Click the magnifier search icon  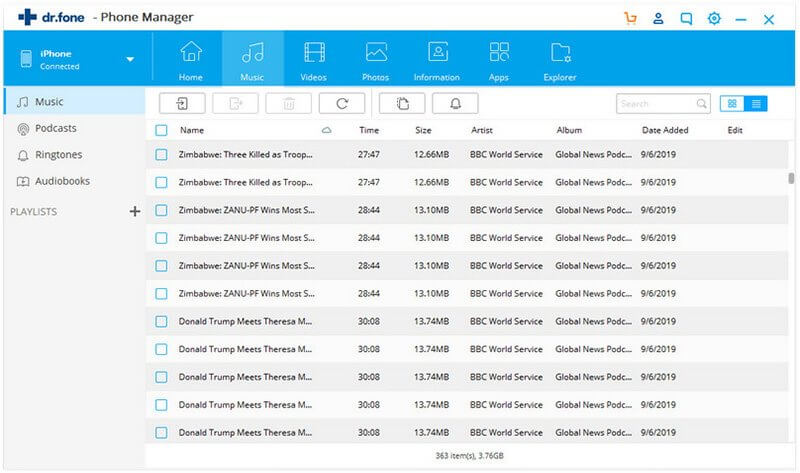(x=702, y=104)
